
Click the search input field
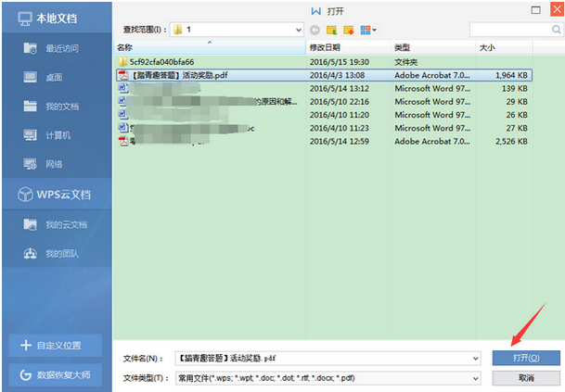click(x=510, y=30)
